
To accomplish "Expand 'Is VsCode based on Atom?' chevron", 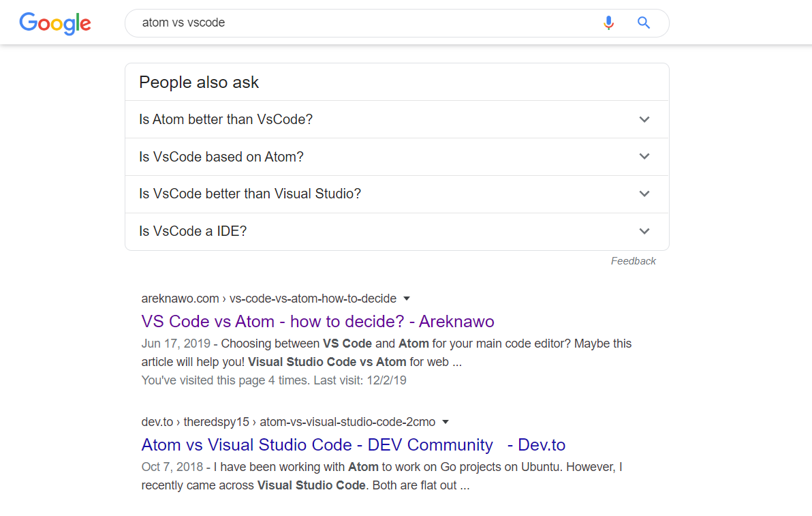I will pyautogui.click(x=644, y=157).
